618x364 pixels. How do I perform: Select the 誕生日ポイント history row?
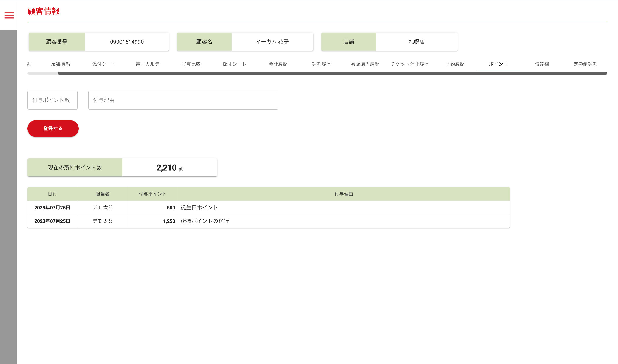[268, 207]
